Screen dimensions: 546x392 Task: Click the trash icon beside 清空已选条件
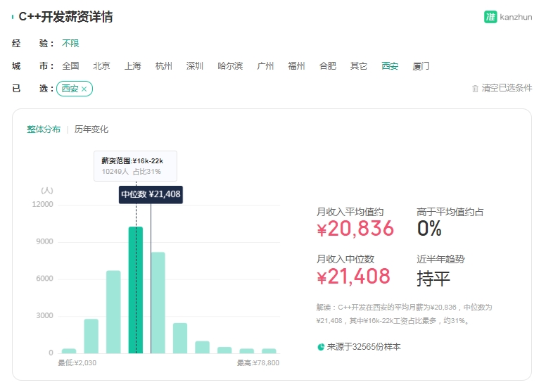click(475, 89)
